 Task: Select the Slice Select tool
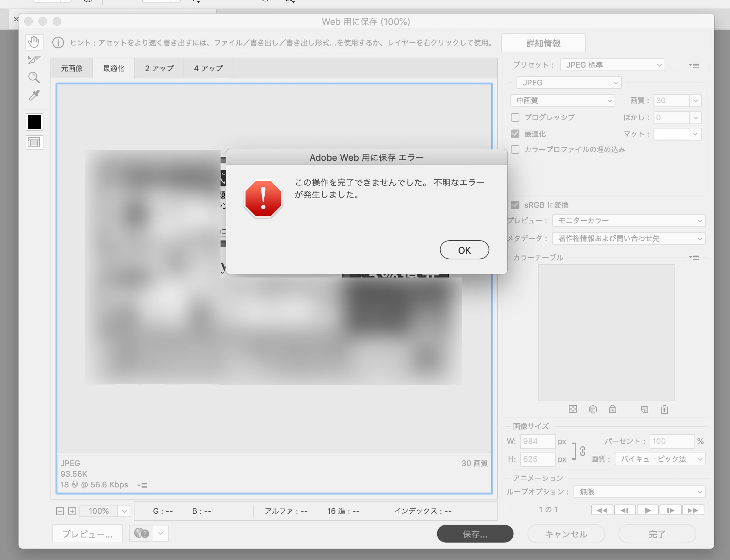pos(34,60)
